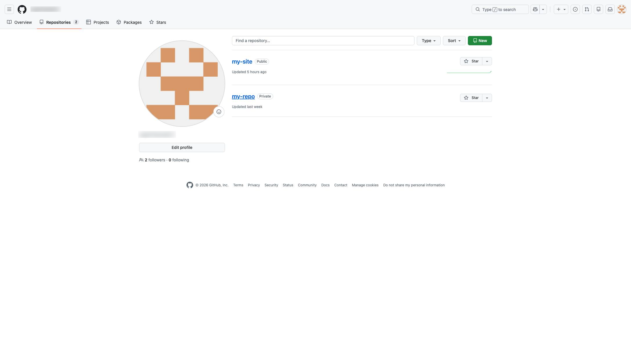The image size is (631, 364).
Task: Open the Type filter dropdown
Action: pyautogui.click(x=429, y=41)
